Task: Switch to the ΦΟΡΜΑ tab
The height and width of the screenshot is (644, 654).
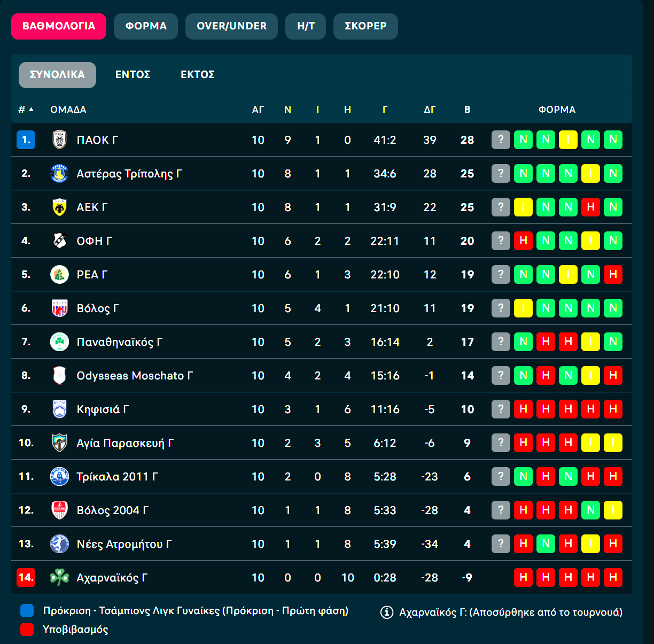Action: coord(146,26)
